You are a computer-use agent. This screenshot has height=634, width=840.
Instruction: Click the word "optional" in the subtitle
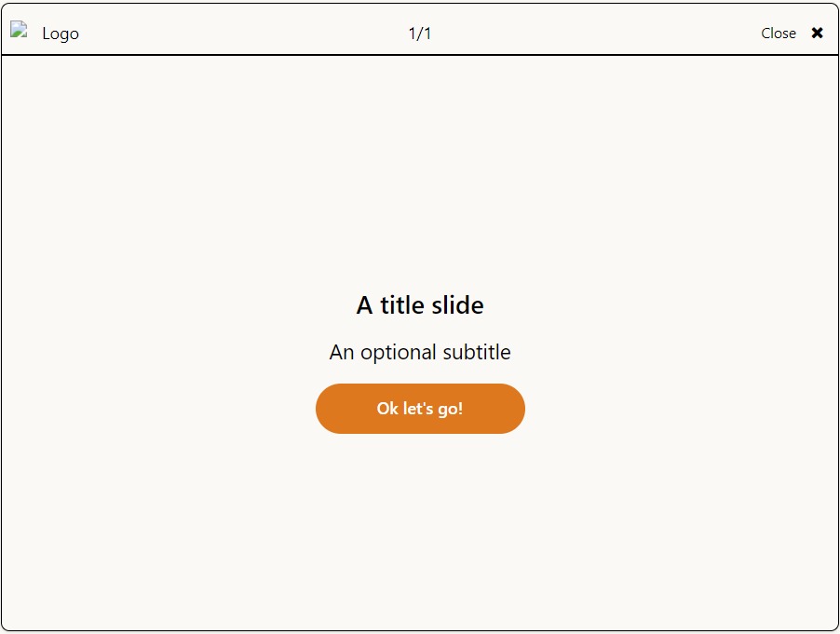coord(399,353)
